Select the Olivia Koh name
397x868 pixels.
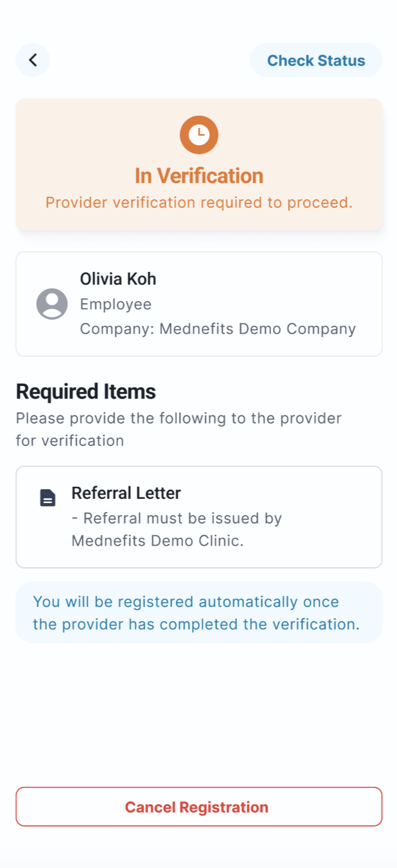click(118, 279)
